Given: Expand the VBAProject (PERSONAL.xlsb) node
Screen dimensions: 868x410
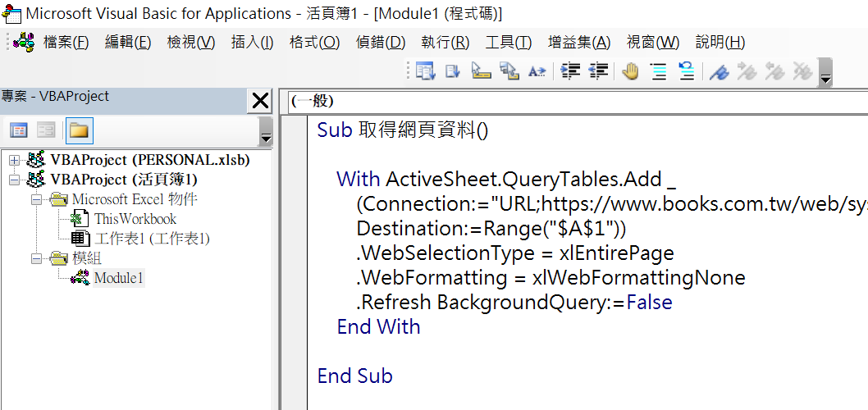Looking at the screenshot, I should pos(14,161).
